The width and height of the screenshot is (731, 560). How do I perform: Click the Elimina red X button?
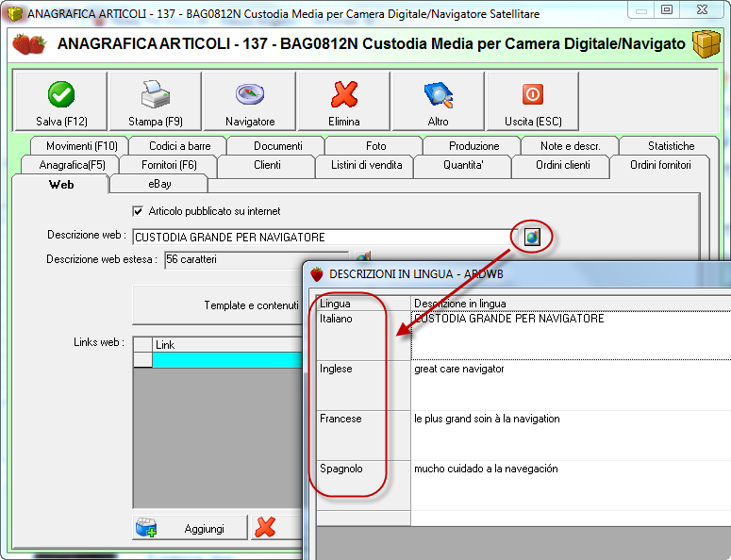(344, 102)
